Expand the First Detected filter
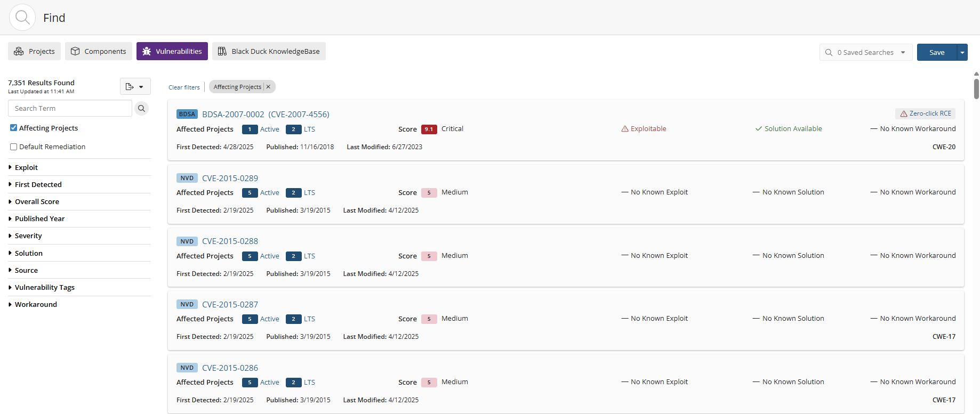Viewport: 980px width, 414px height. pyautogui.click(x=79, y=184)
